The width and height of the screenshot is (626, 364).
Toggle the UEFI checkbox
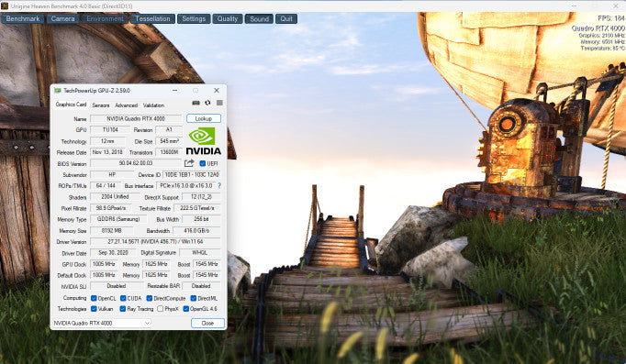tap(203, 163)
